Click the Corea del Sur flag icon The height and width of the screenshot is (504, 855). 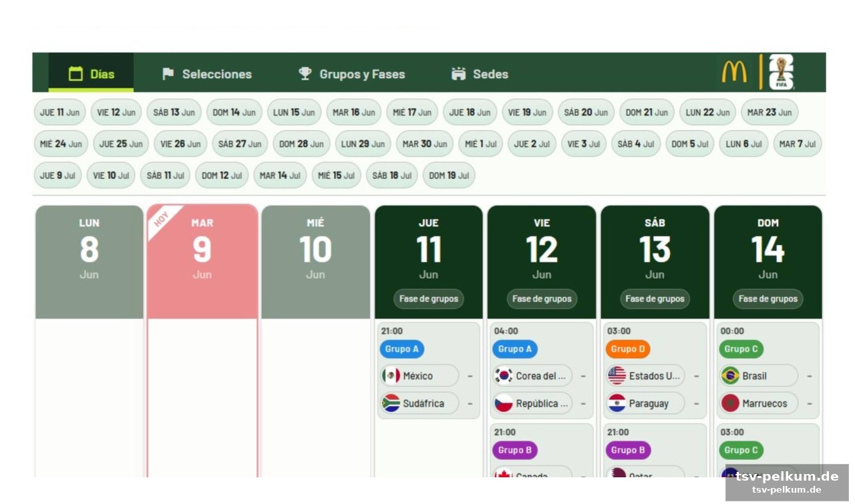[x=504, y=375]
